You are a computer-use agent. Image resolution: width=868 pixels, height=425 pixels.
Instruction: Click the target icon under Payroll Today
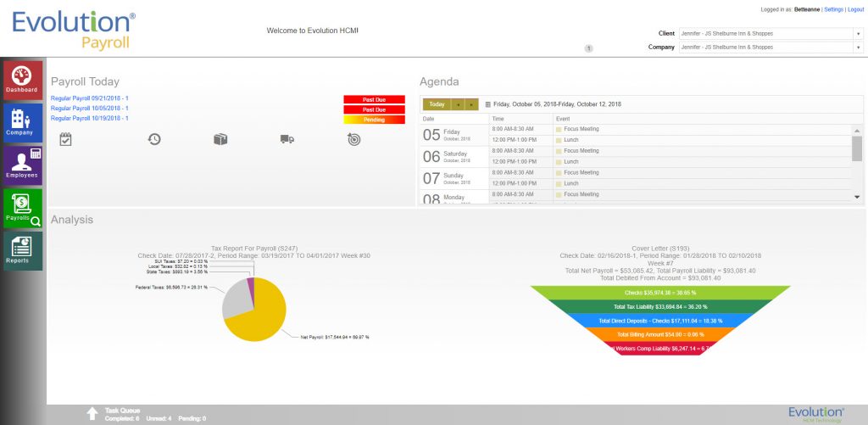[x=353, y=139]
